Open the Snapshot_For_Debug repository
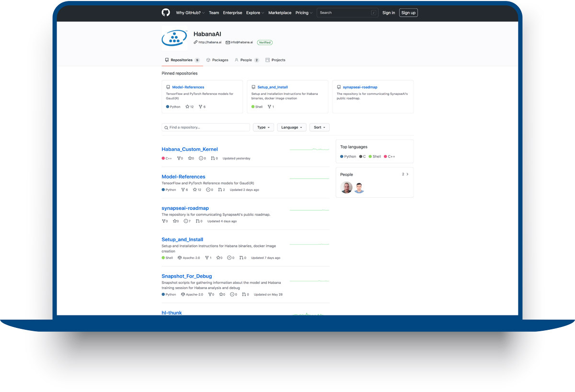The height and width of the screenshot is (392, 575). [x=187, y=276]
